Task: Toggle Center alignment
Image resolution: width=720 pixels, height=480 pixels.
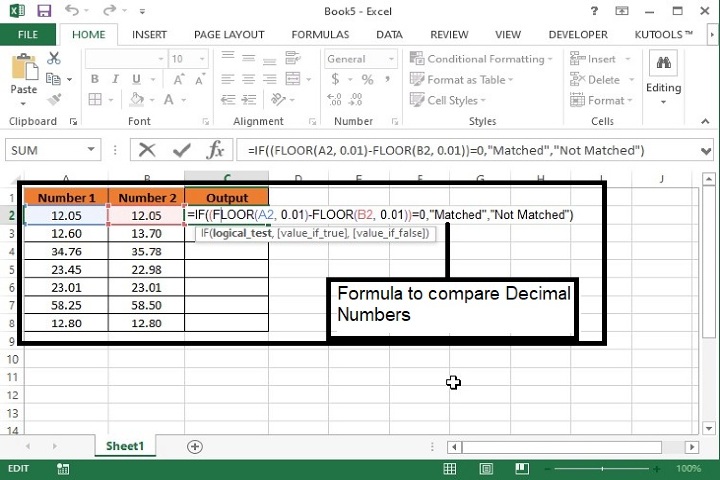Action: point(248,79)
